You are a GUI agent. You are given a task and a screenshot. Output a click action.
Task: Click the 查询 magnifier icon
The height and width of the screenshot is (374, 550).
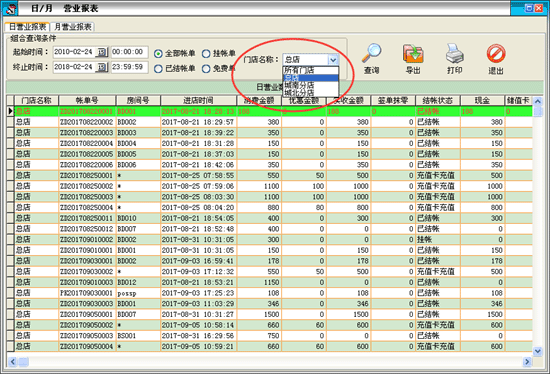[x=372, y=53]
